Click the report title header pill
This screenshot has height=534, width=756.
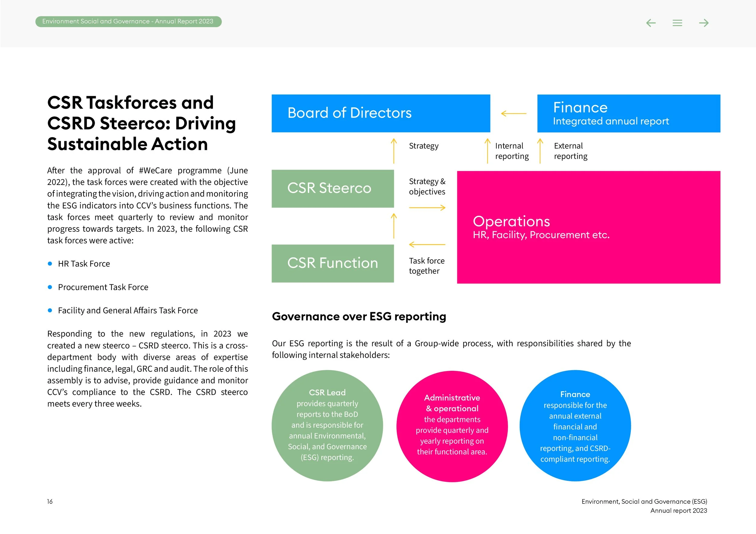(x=128, y=21)
